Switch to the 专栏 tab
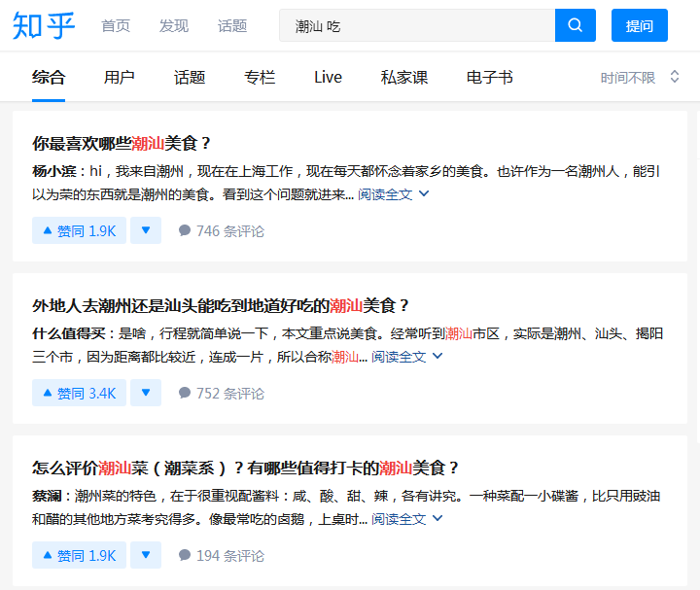Screen dimensions: 700x590 (x=260, y=77)
